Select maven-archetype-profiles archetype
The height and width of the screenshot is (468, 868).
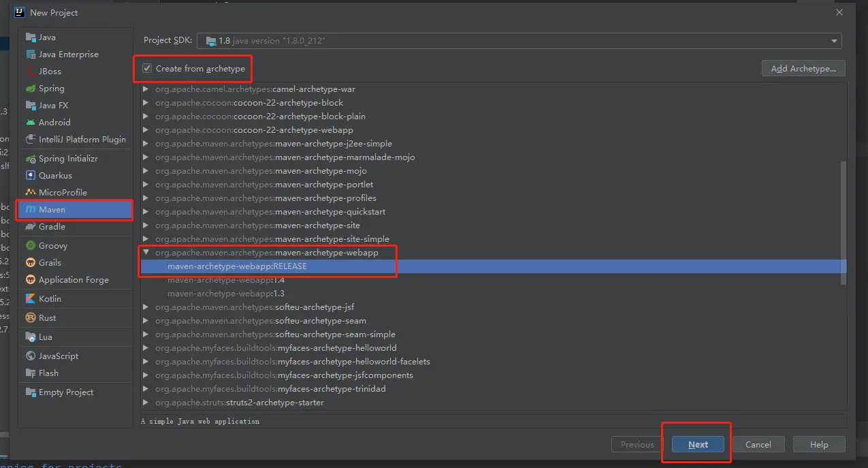pos(491,198)
